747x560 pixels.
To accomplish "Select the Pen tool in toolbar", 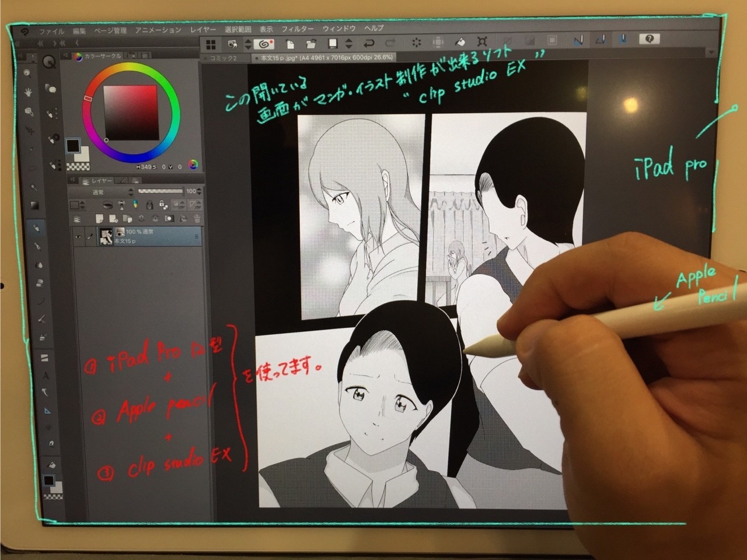I will [36, 228].
